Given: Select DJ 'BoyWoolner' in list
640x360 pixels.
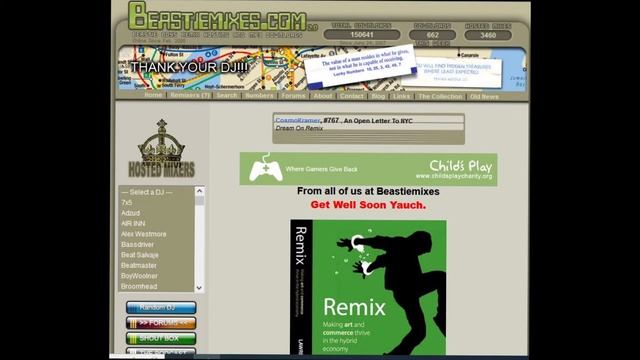Looking at the screenshot, I should pyautogui.click(x=156, y=276).
